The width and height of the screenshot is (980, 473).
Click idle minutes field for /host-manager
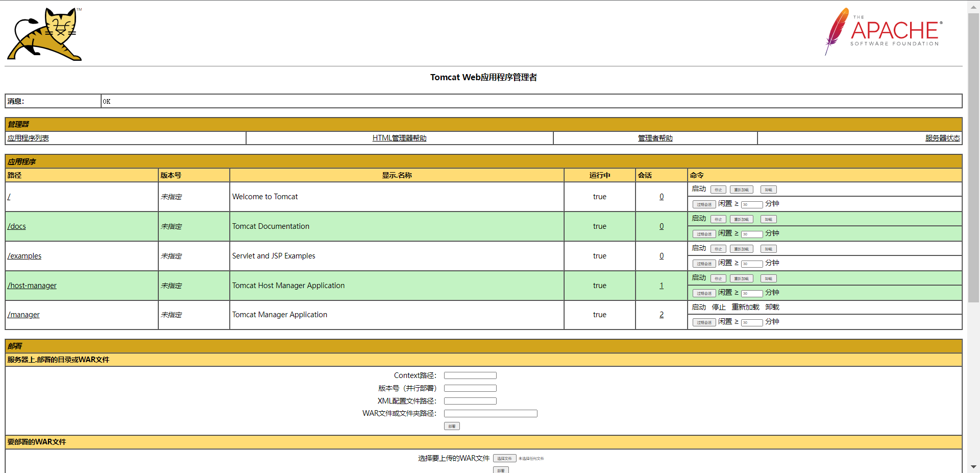(752, 293)
